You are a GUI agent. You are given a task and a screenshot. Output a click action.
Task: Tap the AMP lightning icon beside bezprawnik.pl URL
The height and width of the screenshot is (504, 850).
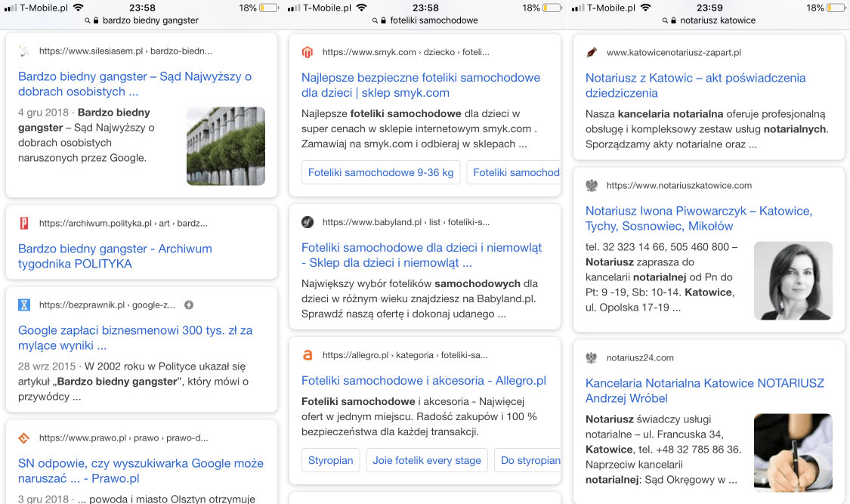click(189, 305)
